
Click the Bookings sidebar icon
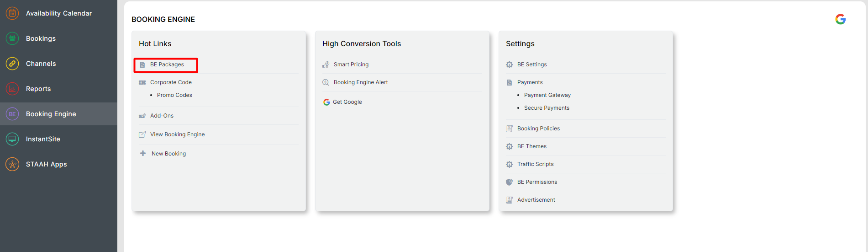[12, 38]
